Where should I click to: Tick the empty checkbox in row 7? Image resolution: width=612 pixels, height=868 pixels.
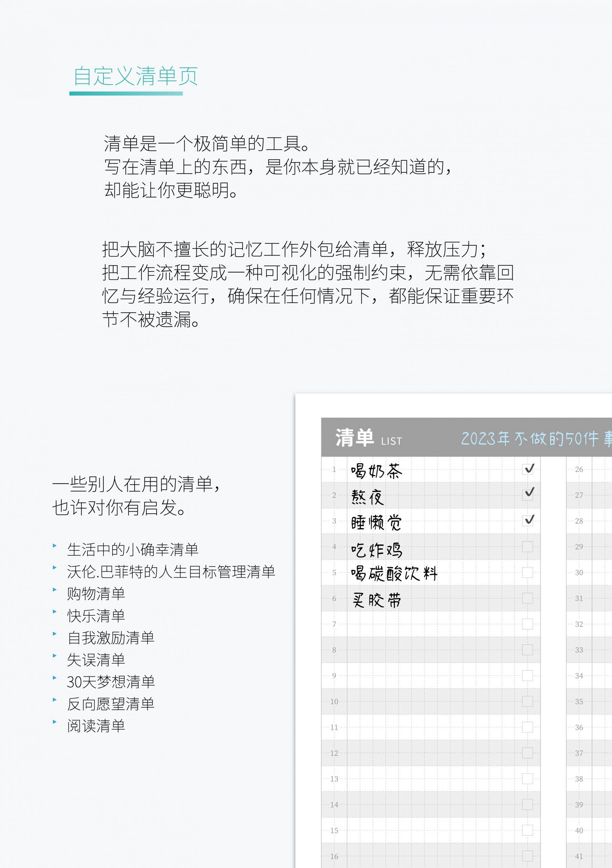[x=527, y=624]
